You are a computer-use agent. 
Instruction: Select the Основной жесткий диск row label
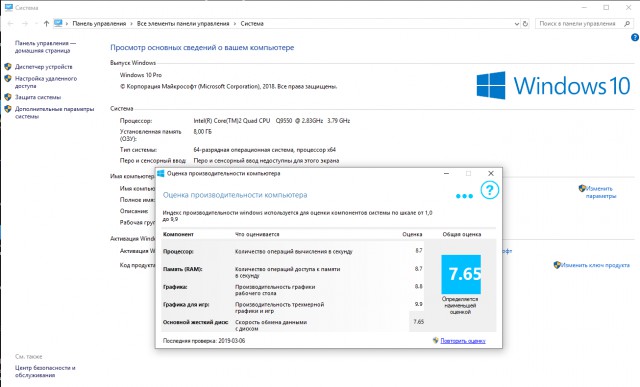tap(196, 322)
